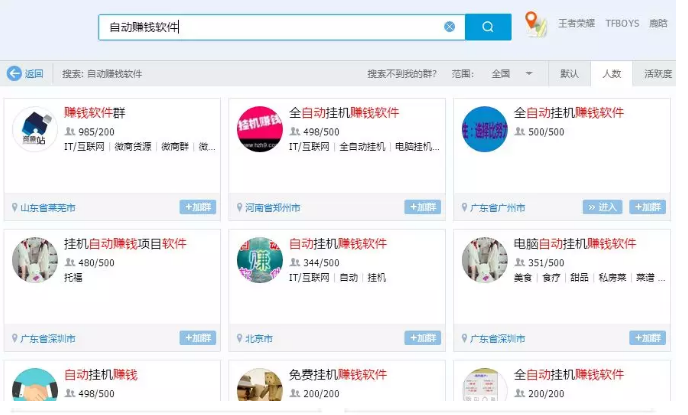The image size is (688, 415).
Task: Open box-robot avatar of 免费挂机赚钱软件
Action: click(260, 385)
